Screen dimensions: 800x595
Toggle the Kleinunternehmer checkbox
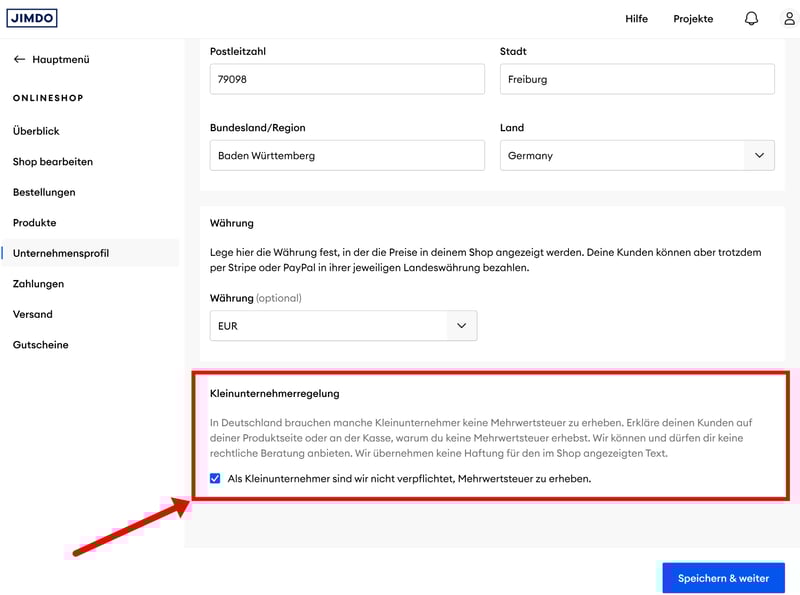point(215,479)
